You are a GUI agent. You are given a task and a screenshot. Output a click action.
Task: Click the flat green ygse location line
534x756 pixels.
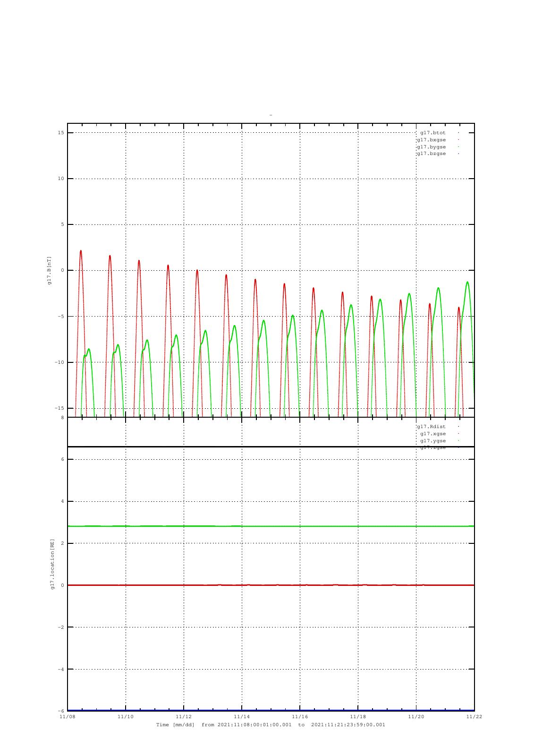click(x=271, y=526)
